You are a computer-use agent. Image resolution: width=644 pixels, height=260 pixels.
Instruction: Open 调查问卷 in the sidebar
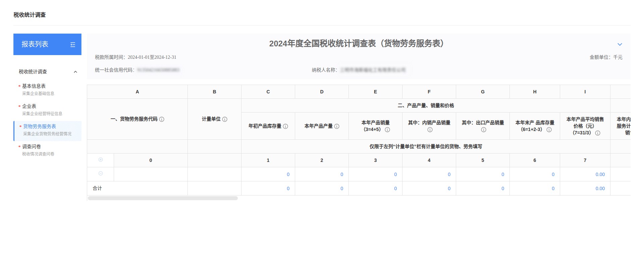(32, 147)
